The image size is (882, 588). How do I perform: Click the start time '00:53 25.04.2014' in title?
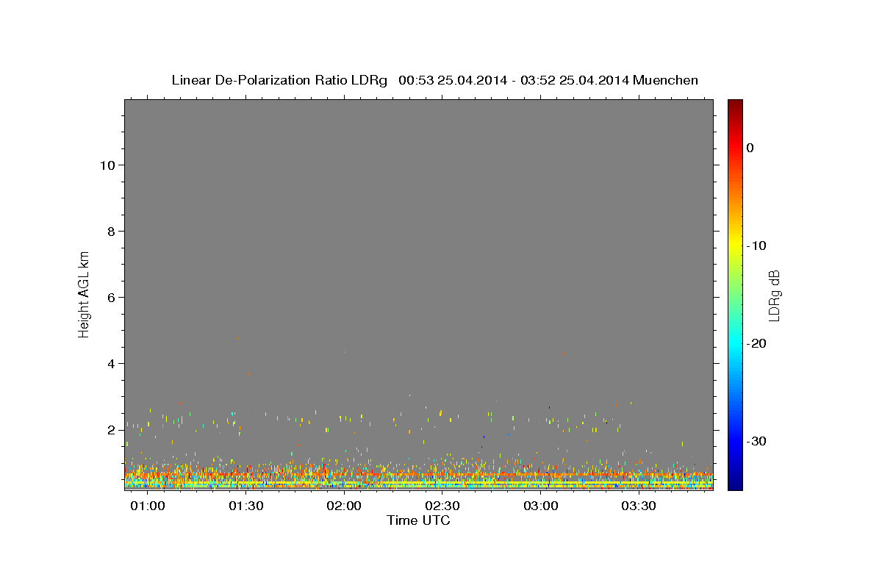(x=453, y=80)
